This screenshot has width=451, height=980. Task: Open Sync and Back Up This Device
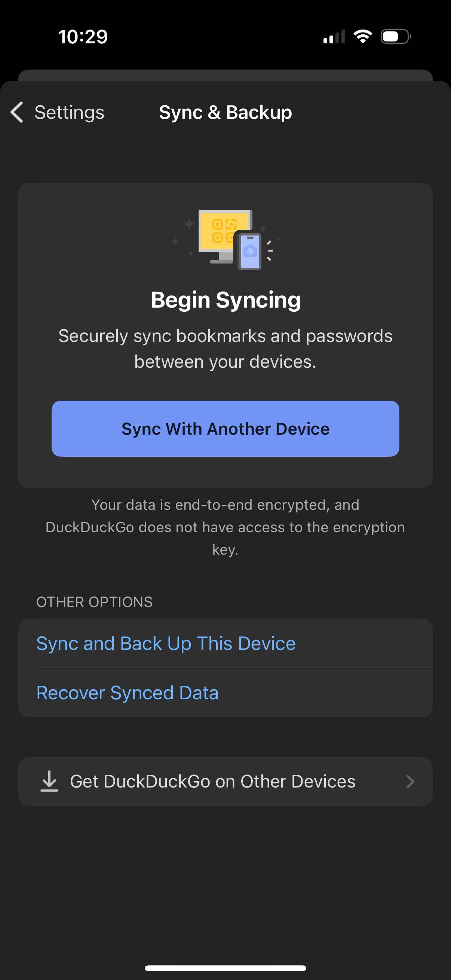[166, 643]
